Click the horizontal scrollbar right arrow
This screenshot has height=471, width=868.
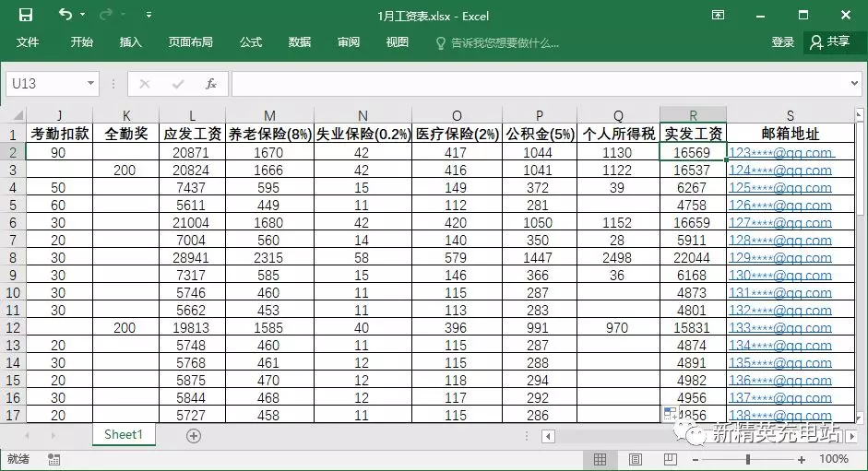pyautogui.click(x=852, y=436)
